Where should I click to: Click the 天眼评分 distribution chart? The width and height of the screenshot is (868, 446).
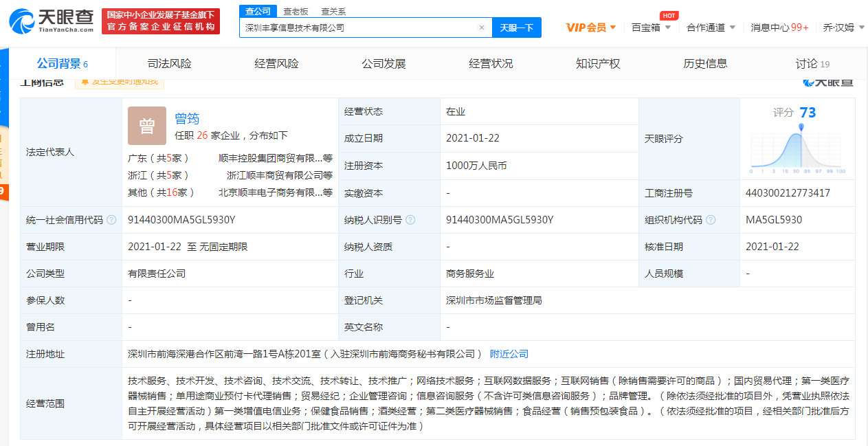click(797, 149)
